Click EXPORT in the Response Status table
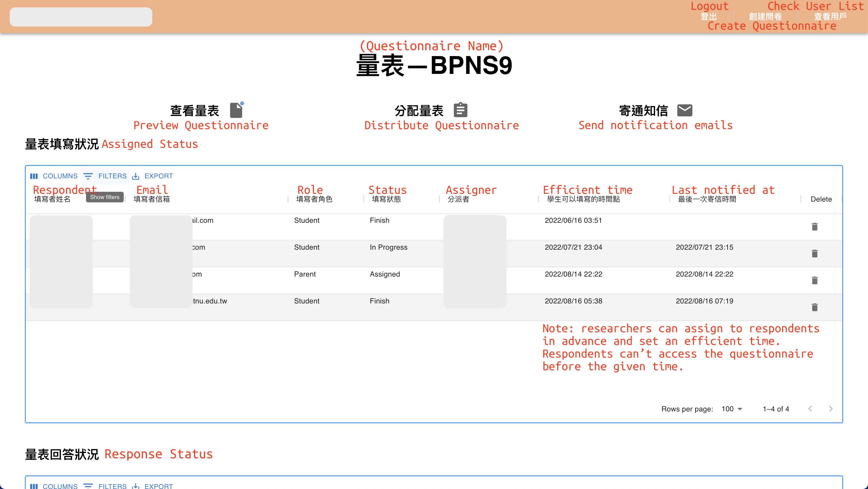This screenshot has height=489, width=868. point(153,486)
